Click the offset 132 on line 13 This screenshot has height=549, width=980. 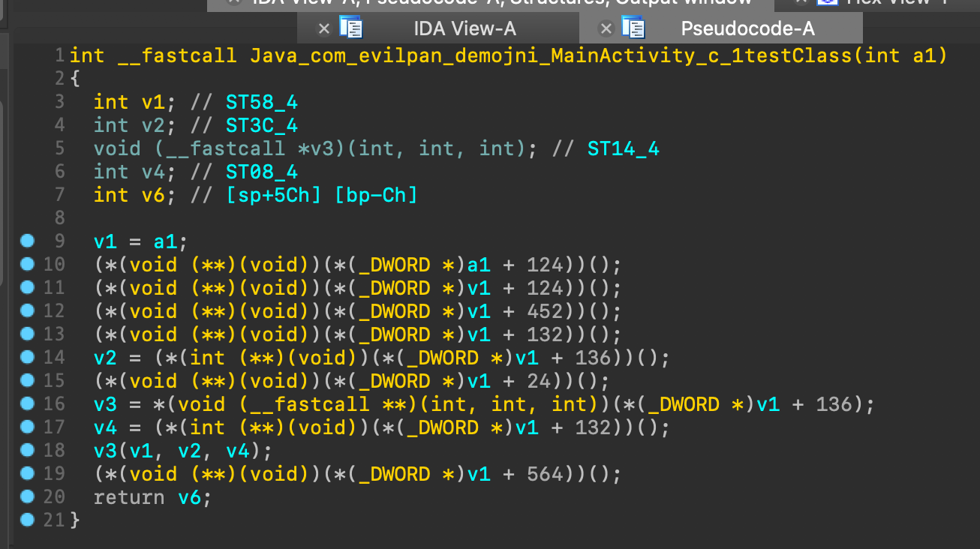tap(545, 334)
